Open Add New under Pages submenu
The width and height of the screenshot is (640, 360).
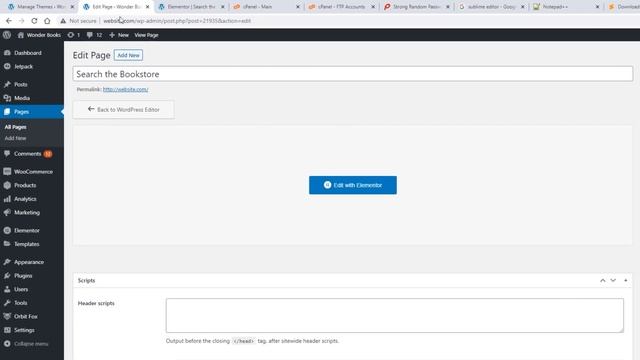16,138
